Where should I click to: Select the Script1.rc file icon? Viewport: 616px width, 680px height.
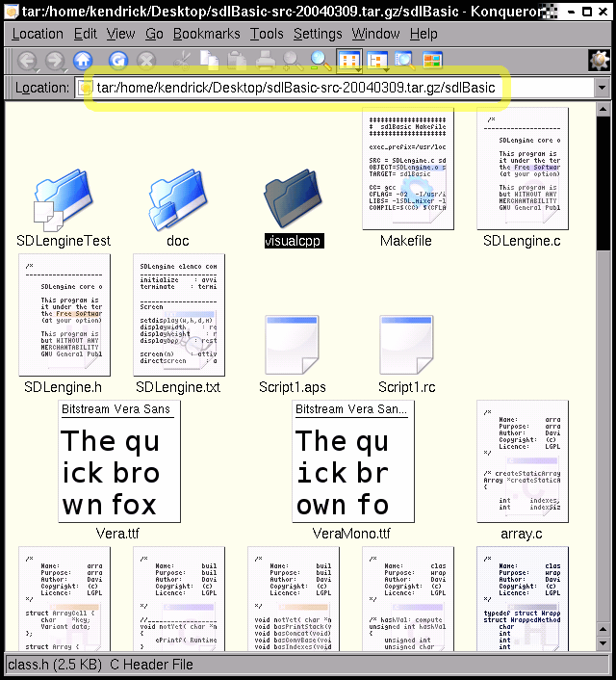407,345
